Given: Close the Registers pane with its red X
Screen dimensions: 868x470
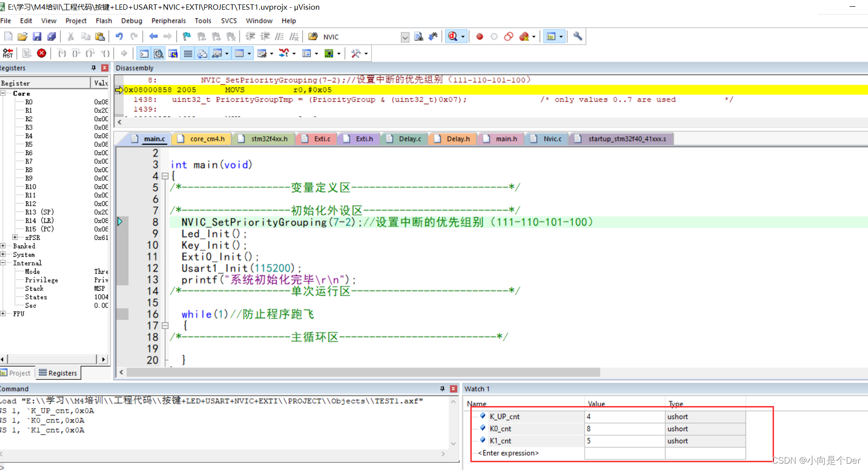Looking at the screenshot, I should point(105,68).
